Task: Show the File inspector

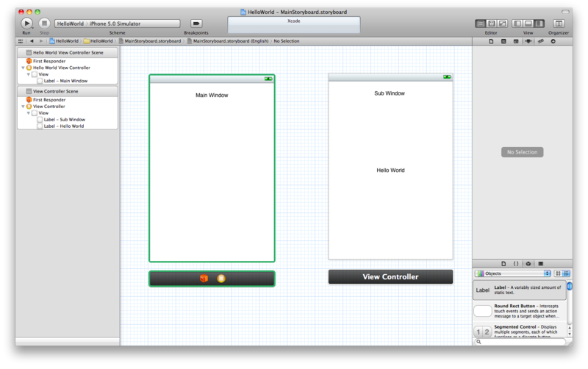Action: (x=491, y=41)
